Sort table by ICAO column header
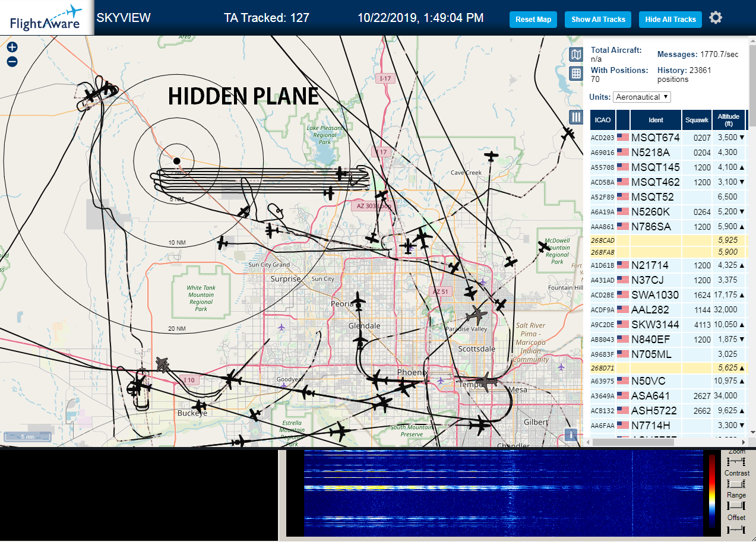756x542 pixels. pos(602,120)
